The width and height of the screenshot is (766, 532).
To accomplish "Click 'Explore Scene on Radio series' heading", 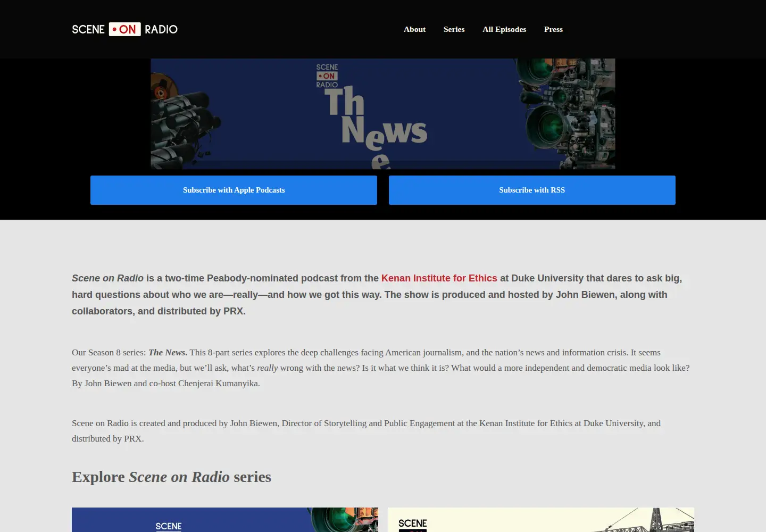I will [171, 477].
